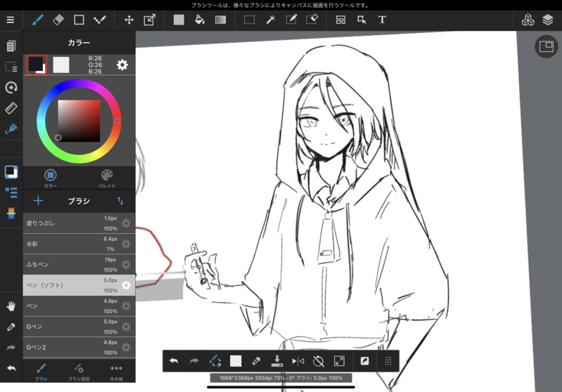Select the 塗りつぶし brush
562x392 pixels.
(79, 223)
